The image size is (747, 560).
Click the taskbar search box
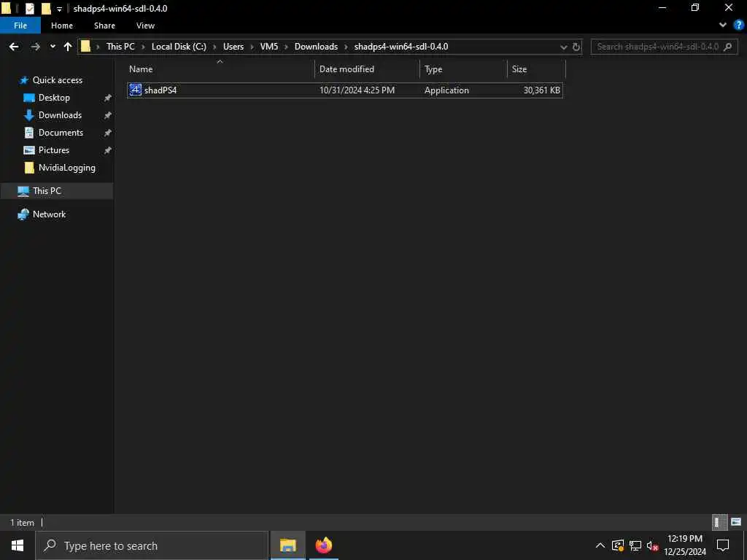point(152,545)
